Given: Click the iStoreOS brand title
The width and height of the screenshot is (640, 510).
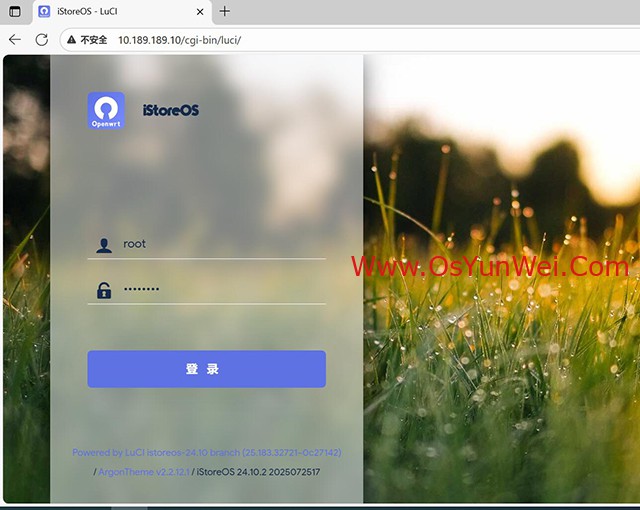Looking at the screenshot, I should [x=171, y=111].
